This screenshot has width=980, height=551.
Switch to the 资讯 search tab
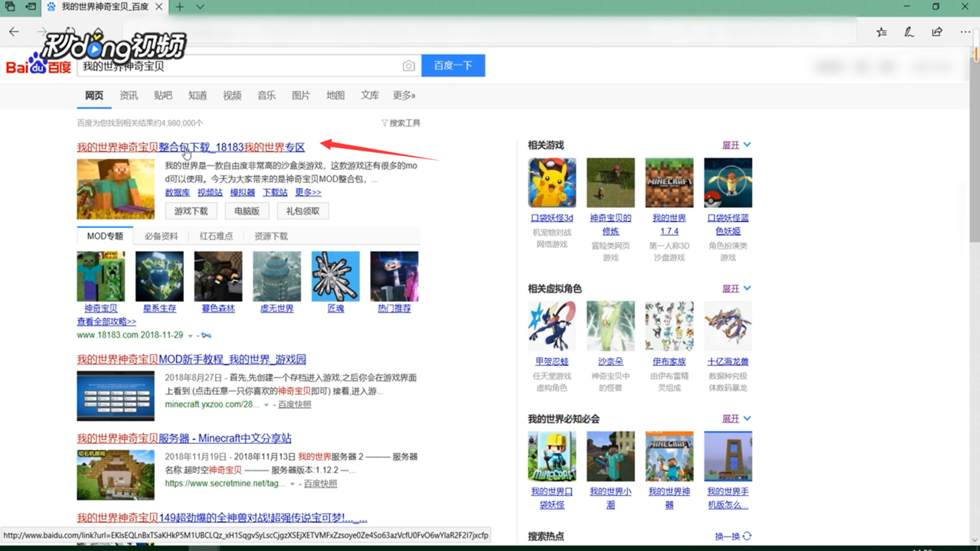[129, 96]
